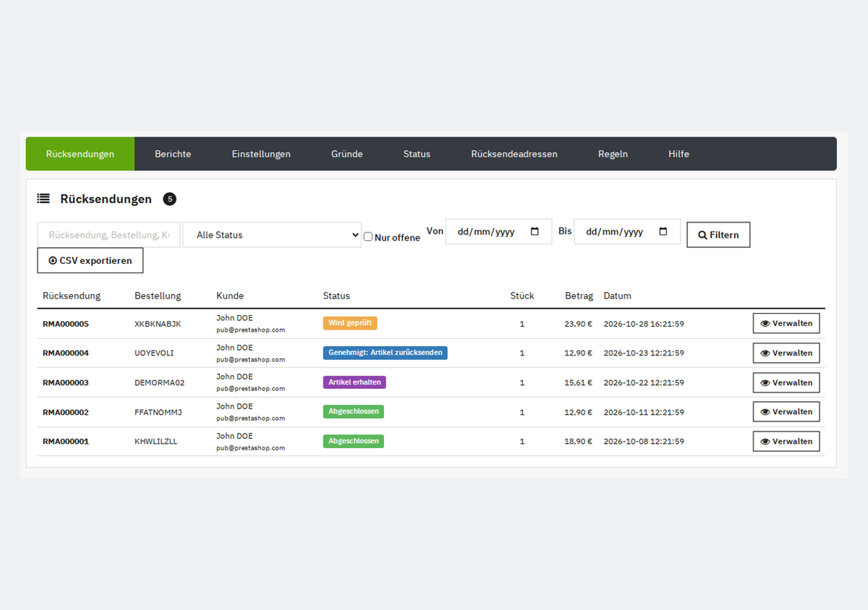Click the Rücksendung column header
The image size is (868, 610).
click(72, 296)
